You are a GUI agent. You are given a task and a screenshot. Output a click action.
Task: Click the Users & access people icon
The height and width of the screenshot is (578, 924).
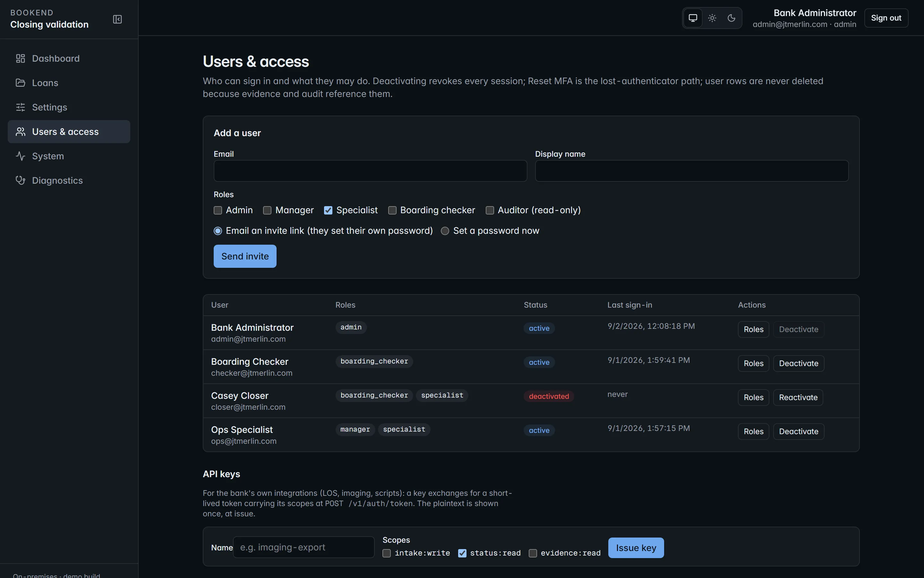tap(20, 132)
